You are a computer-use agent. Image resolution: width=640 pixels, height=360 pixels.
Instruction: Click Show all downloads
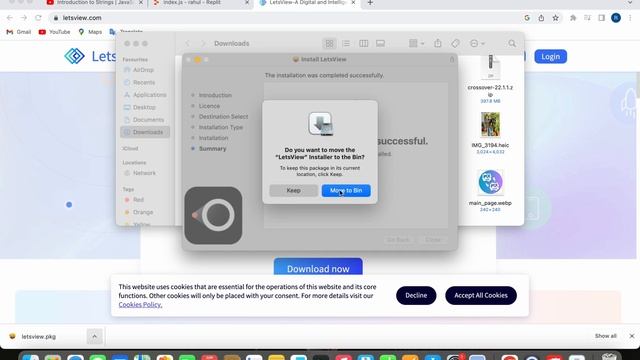[x=606, y=336]
